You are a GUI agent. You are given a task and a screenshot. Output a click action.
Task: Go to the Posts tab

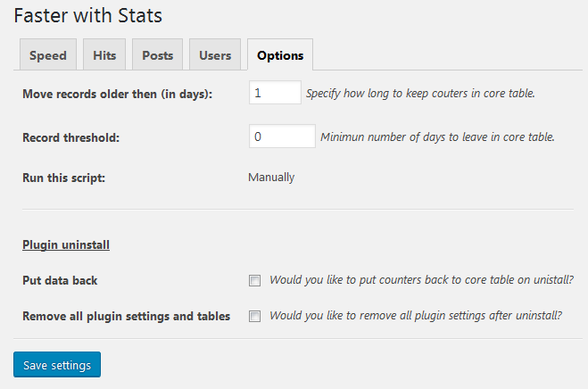(x=158, y=54)
